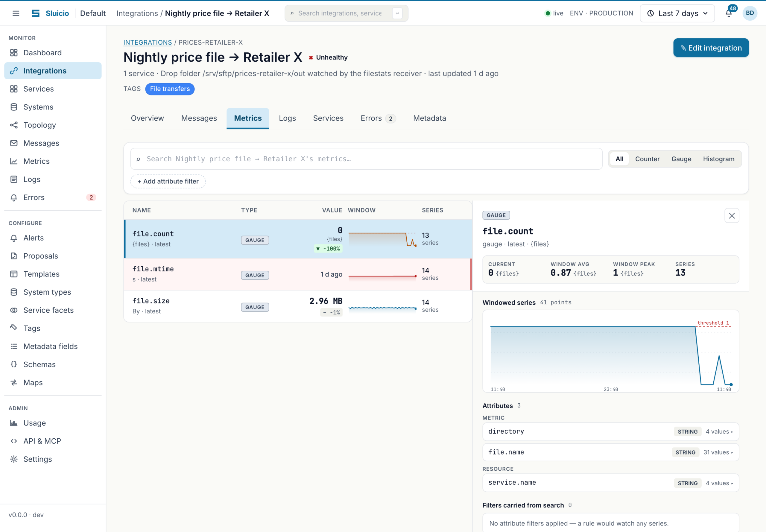
Task: Click the live status indicator
Action: [554, 13]
